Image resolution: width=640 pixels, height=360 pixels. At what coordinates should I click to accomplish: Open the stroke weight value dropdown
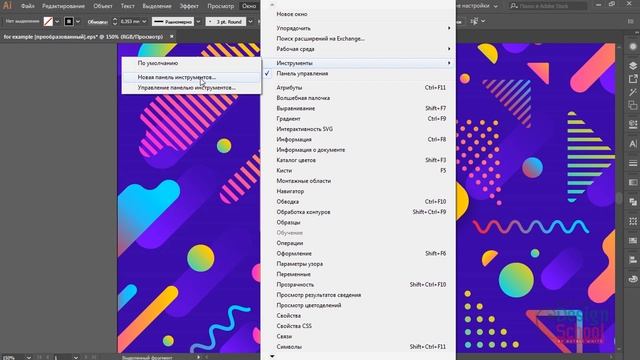click(144, 22)
